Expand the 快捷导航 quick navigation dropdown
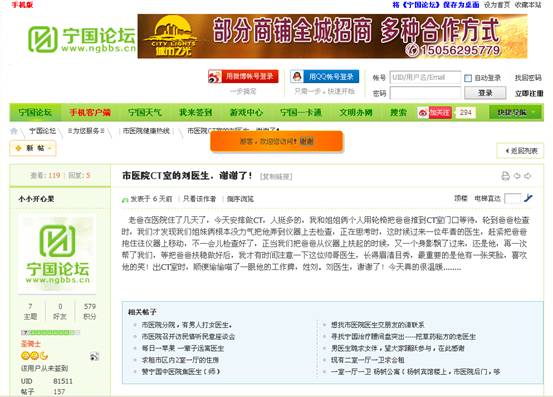This screenshot has height=397, width=553. 516,112
